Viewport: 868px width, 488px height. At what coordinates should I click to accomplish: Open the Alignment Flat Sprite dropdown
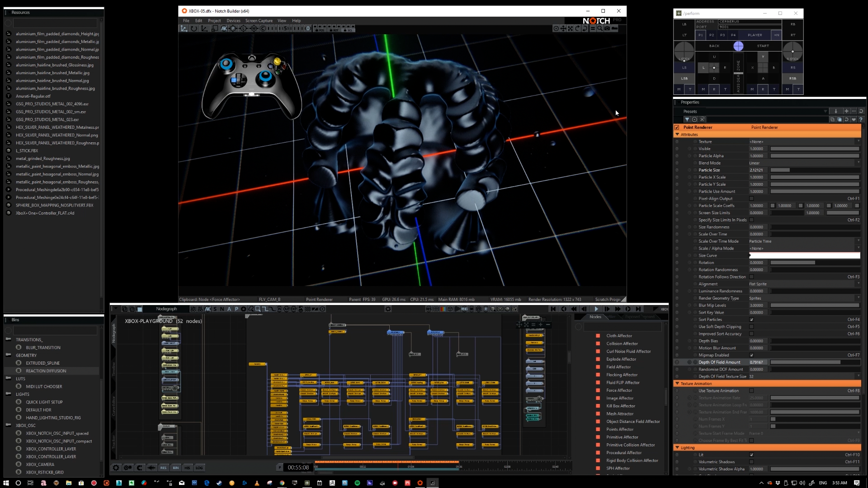pos(804,284)
